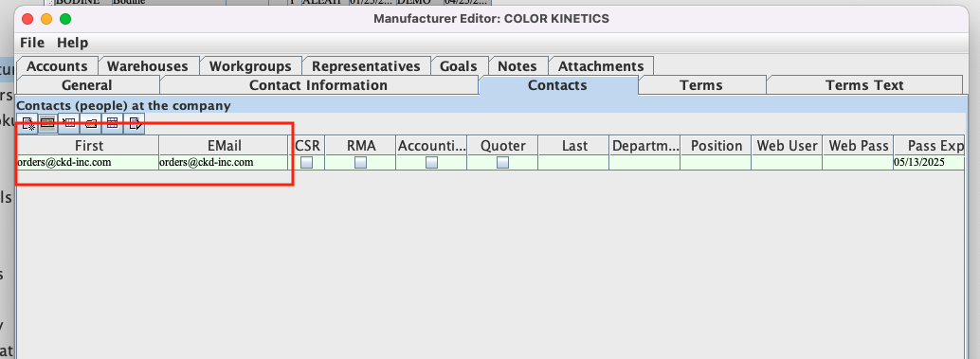This screenshot has height=359, width=980.
Task: Select the Terms Text tab
Action: [864, 85]
